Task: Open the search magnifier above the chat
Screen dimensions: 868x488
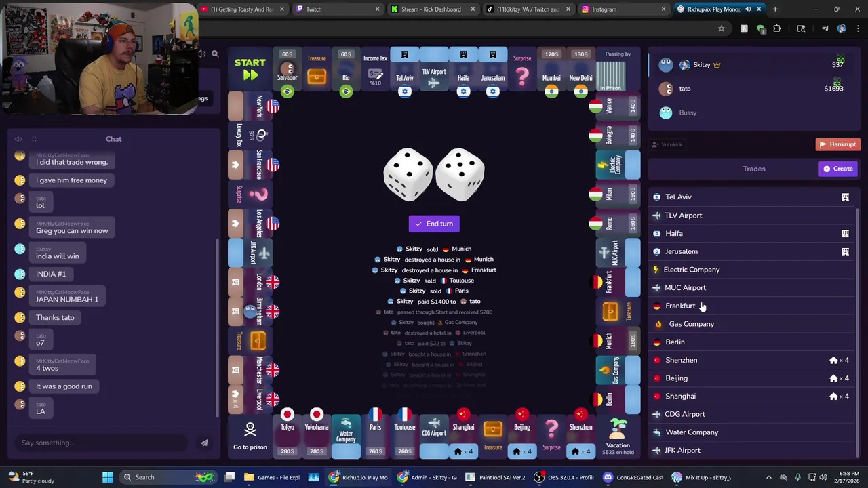Action: tap(215, 54)
